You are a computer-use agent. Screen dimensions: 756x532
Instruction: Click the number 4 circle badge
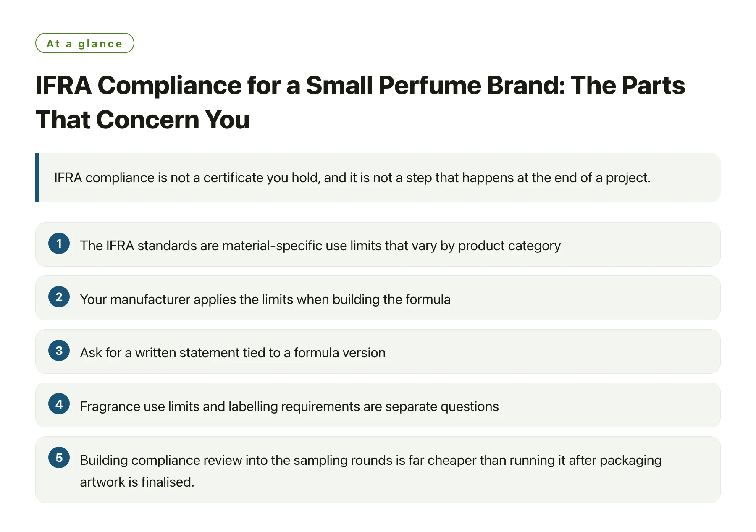pos(59,404)
